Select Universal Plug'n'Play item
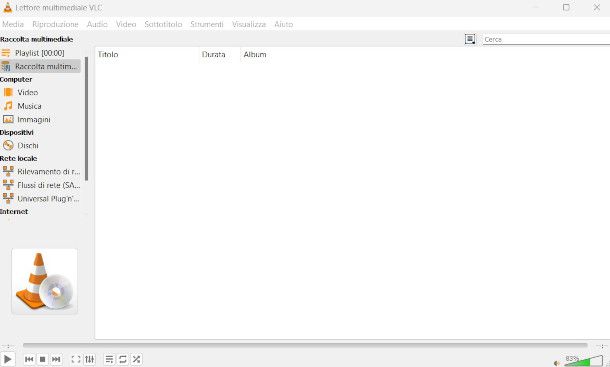Screen dimensions: 610x367 pos(40,199)
